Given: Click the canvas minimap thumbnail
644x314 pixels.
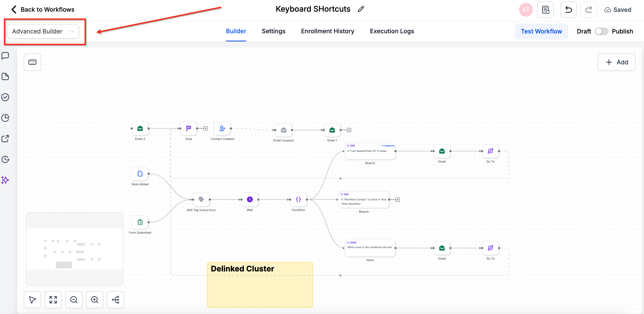Looking at the screenshot, I should tap(75, 249).
